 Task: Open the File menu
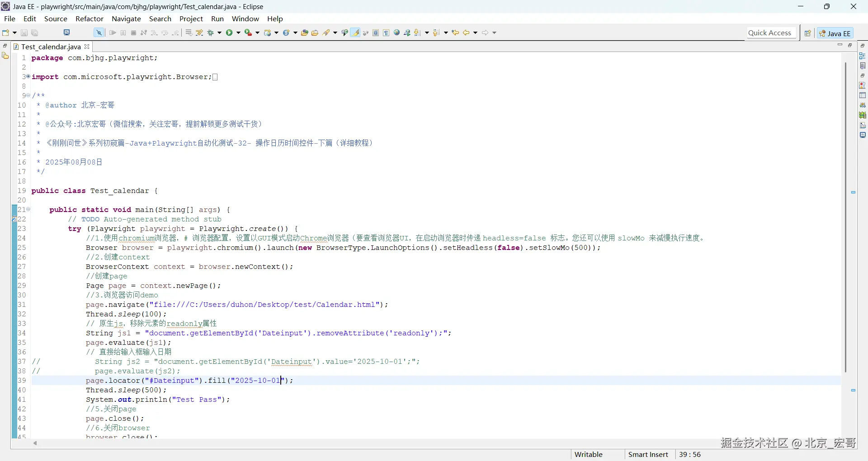[x=9, y=19]
